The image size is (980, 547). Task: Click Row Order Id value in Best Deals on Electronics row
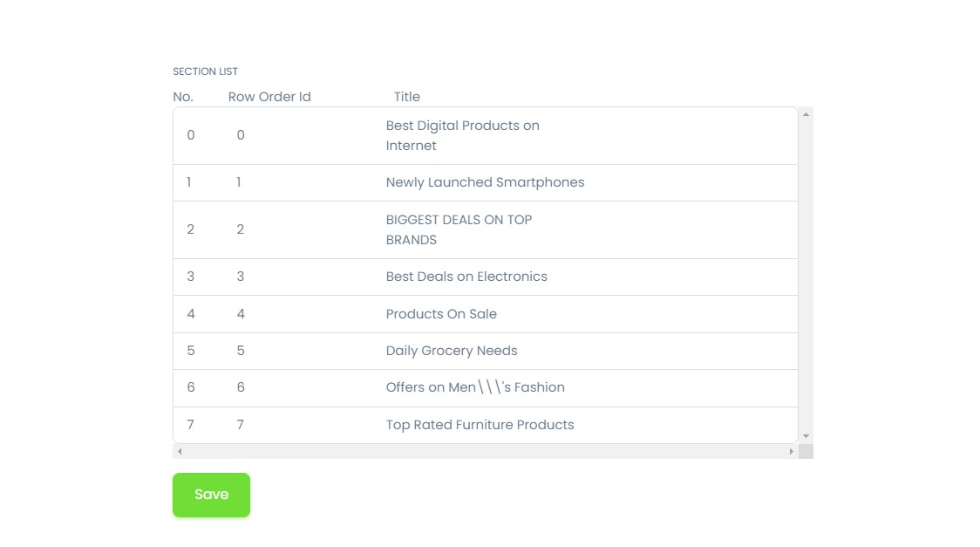241,277
